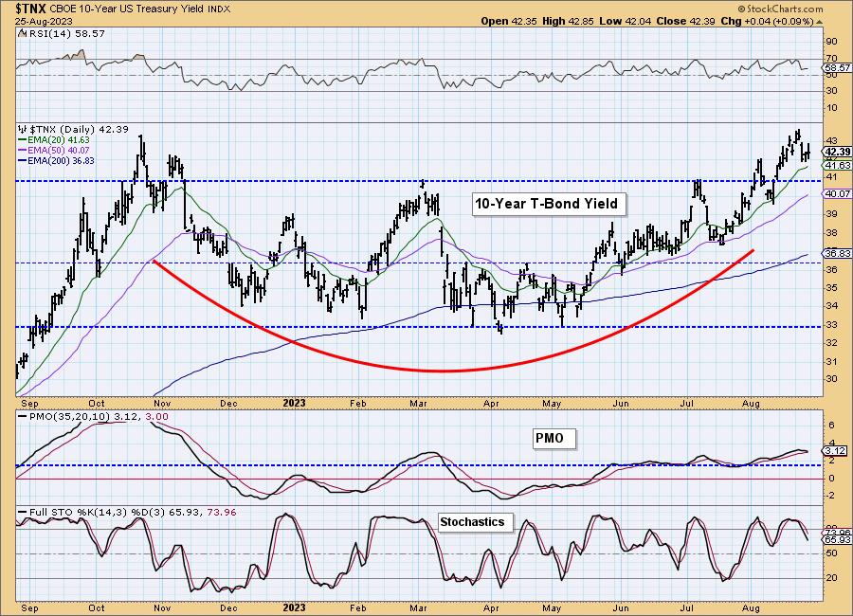Image resolution: width=853 pixels, height=616 pixels.
Task: Click the 'Low 42.04' value
Action: pyautogui.click(x=626, y=22)
